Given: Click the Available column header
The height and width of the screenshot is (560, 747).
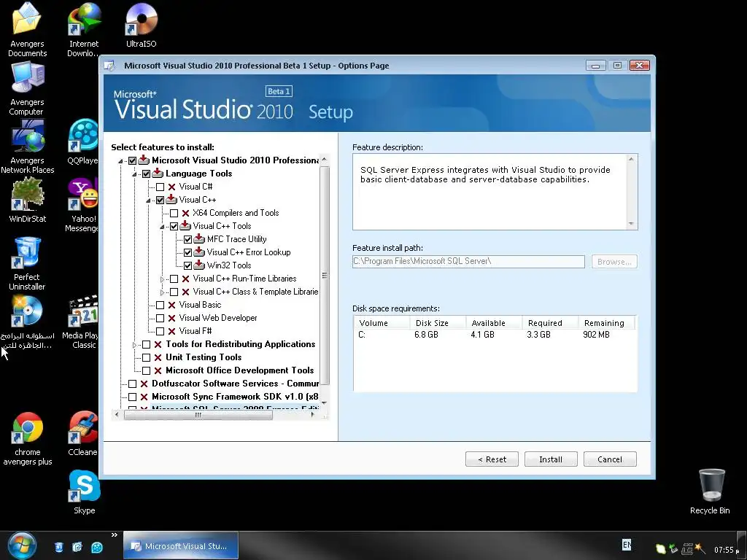Looking at the screenshot, I should [x=494, y=323].
